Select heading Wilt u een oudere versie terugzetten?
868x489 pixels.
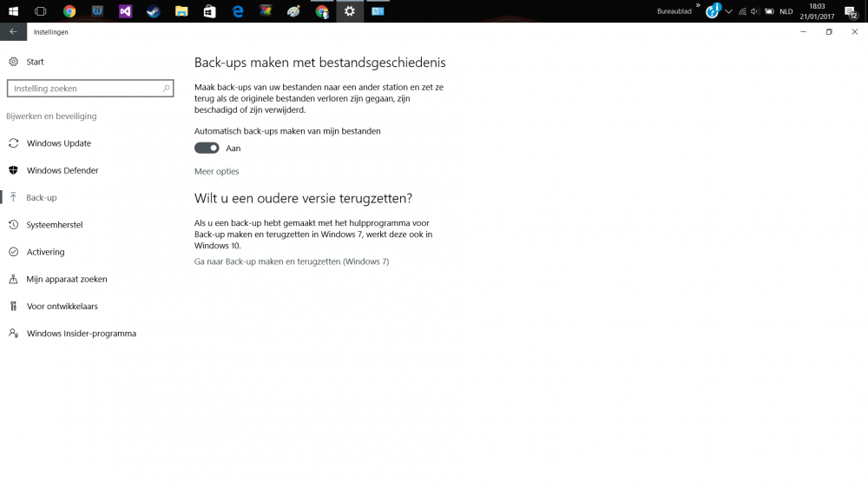303,198
